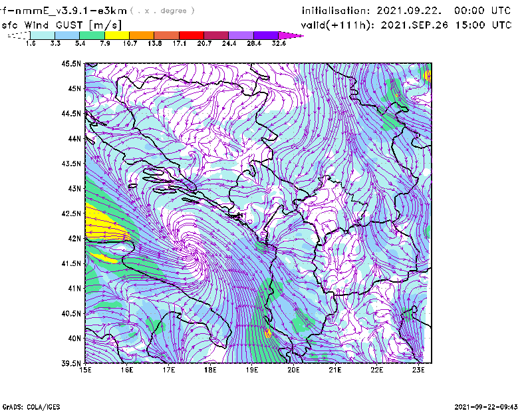This screenshot has width=532, height=411.
Task: Click the bright red legend swatch
Action: (192, 35)
